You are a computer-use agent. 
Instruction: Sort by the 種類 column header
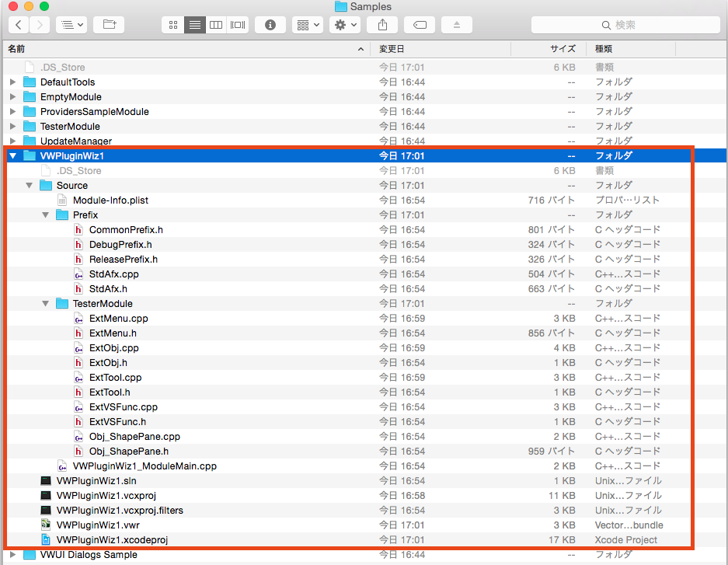631,49
